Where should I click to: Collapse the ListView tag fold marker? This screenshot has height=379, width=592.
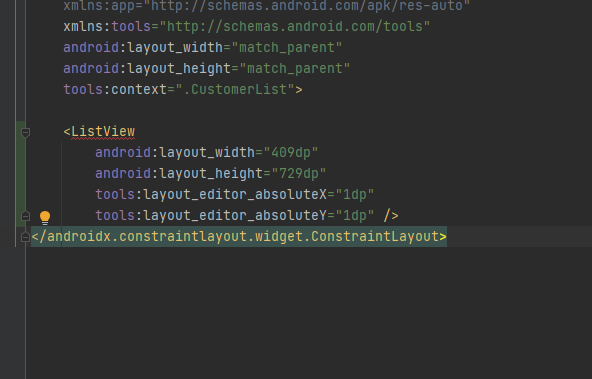(x=25, y=132)
